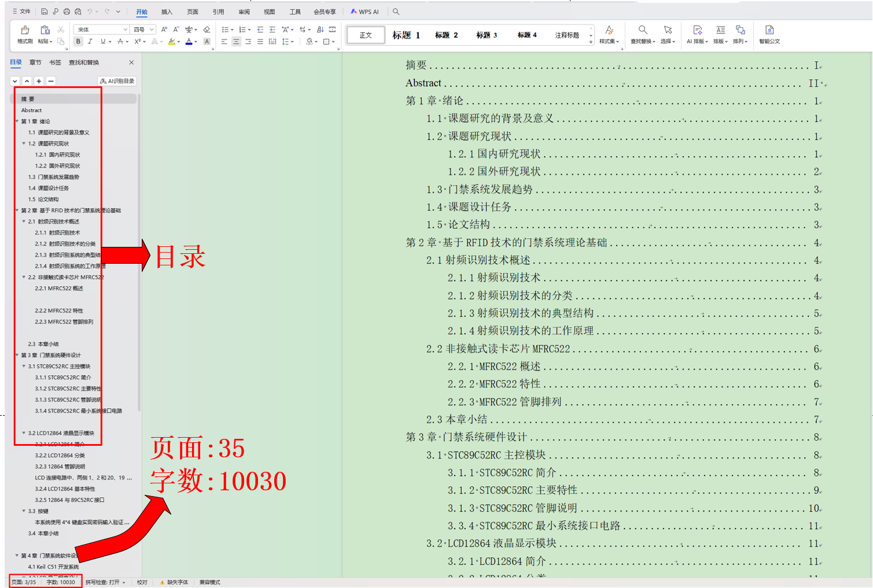Click the red font color swatch
The image size is (873, 588).
[x=189, y=42]
